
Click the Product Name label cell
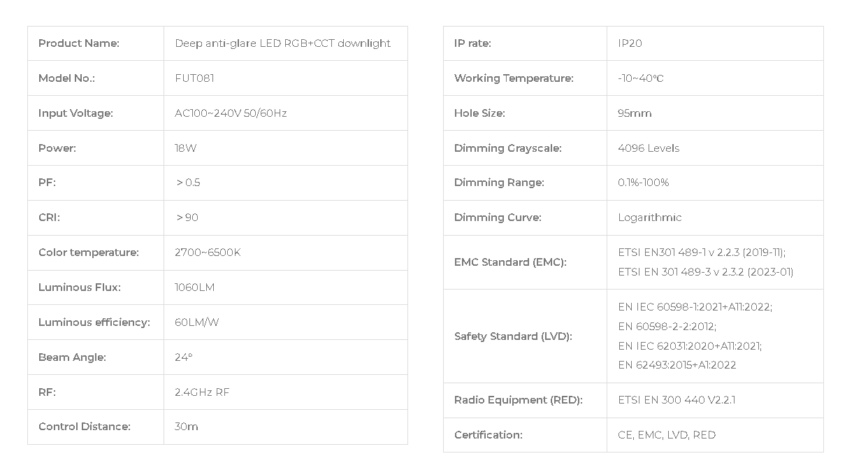[x=96, y=43]
